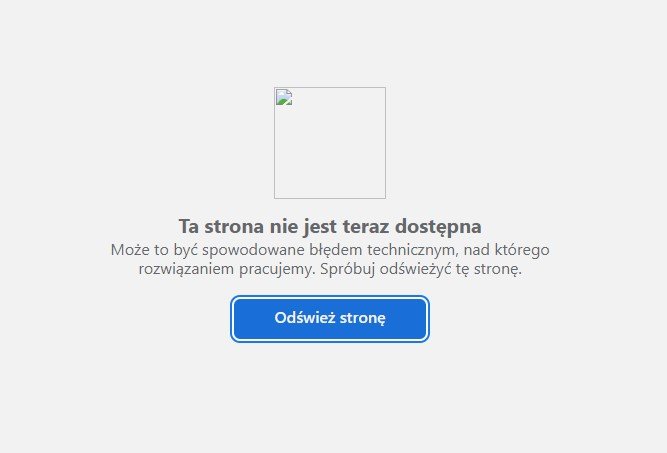Click the description line starting with Może to być

point(330,250)
